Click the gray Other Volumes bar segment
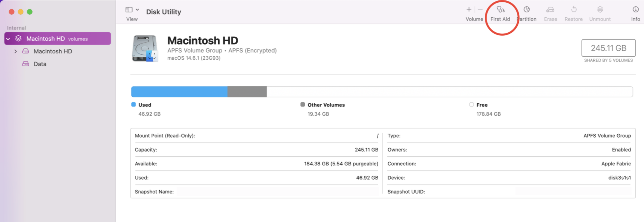644x222 pixels. point(247,92)
